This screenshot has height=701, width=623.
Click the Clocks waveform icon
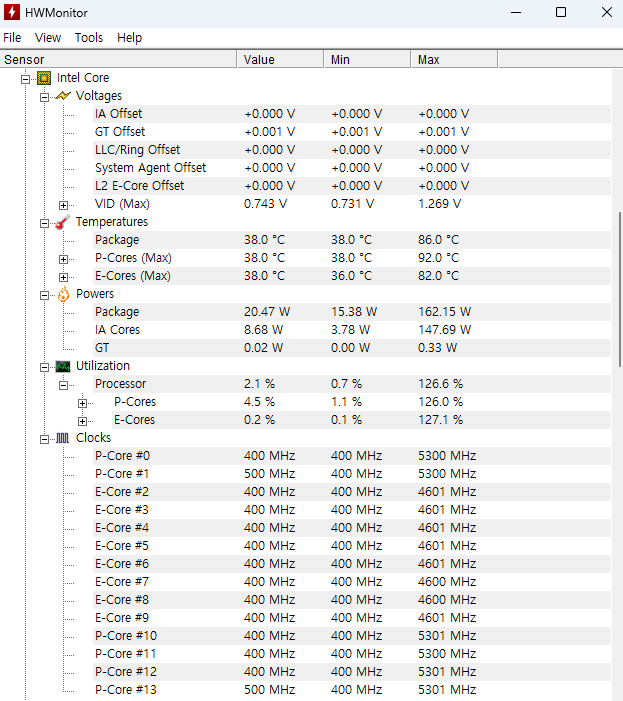click(63, 438)
